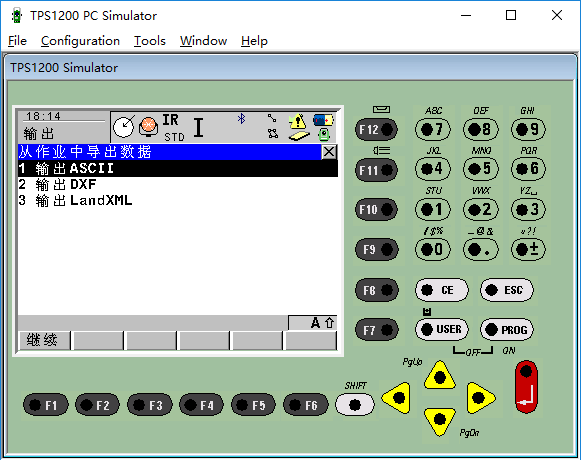Open the Configuration menu
581x460 pixels.
point(80,41)
